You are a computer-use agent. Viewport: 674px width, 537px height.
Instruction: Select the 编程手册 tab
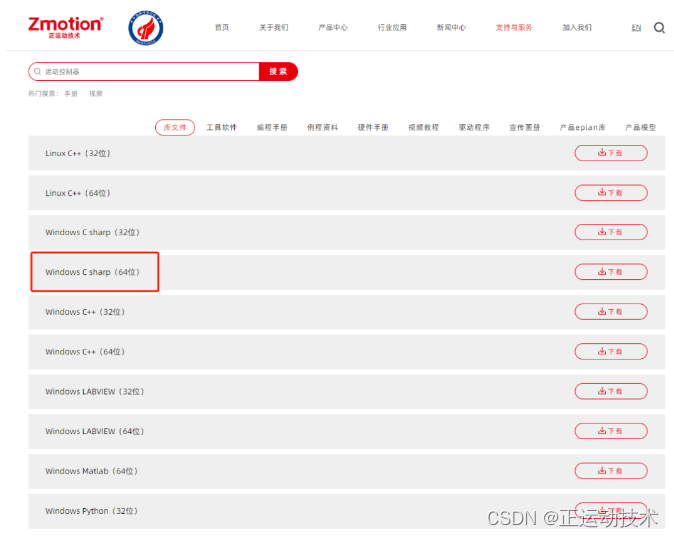[x=272, y=127]
